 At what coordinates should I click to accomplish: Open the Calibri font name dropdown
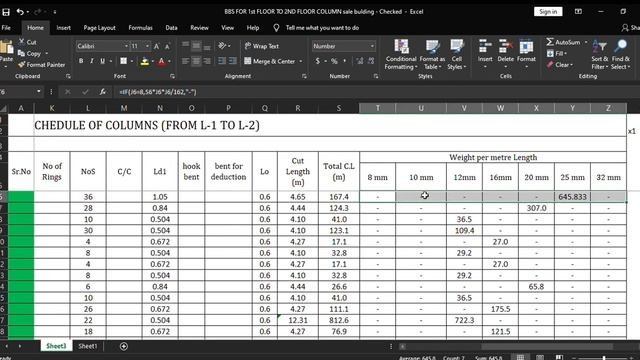(126, 47)
